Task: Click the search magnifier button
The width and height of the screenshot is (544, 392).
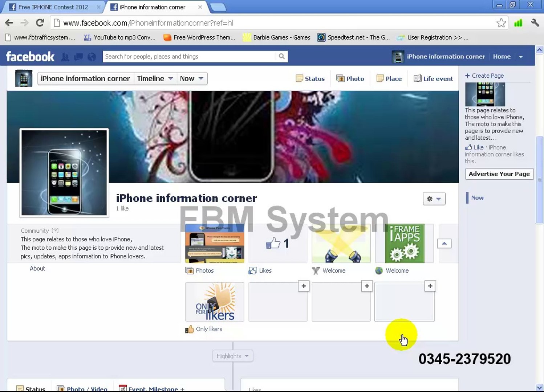Action: click(282, 56)
